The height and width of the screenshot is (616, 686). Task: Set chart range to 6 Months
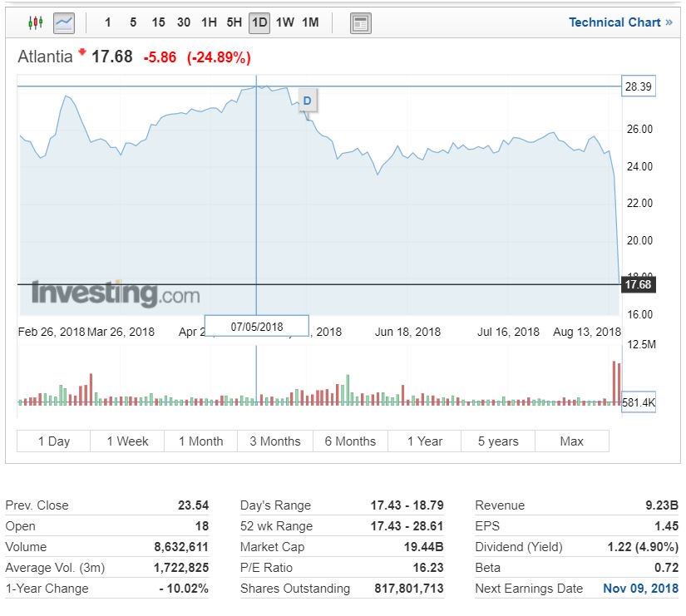click(350, 441)
